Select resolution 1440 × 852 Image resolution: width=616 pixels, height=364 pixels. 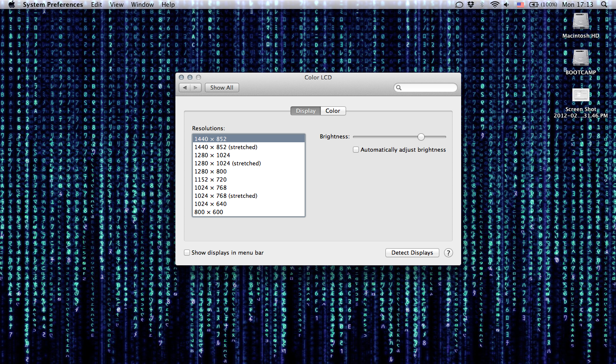click(249, 139)
